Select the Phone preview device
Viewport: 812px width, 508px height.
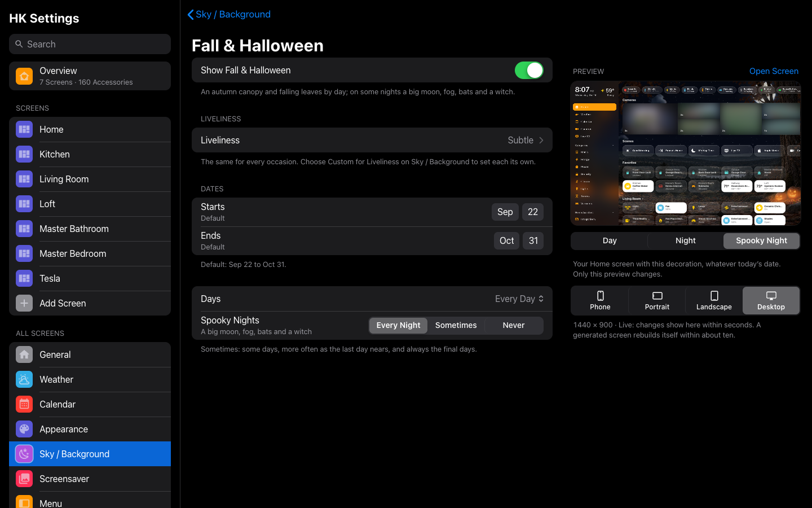(600, 300)
